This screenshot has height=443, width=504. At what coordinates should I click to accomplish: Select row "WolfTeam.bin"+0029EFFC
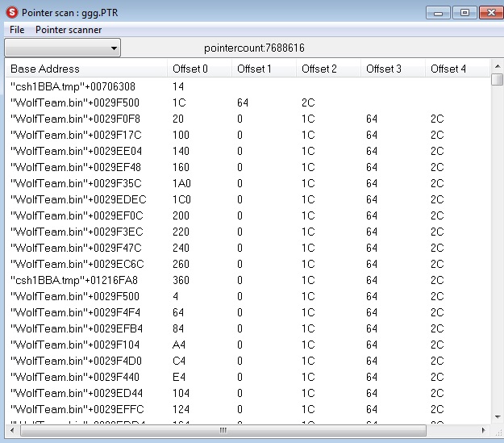click(248, 409)
